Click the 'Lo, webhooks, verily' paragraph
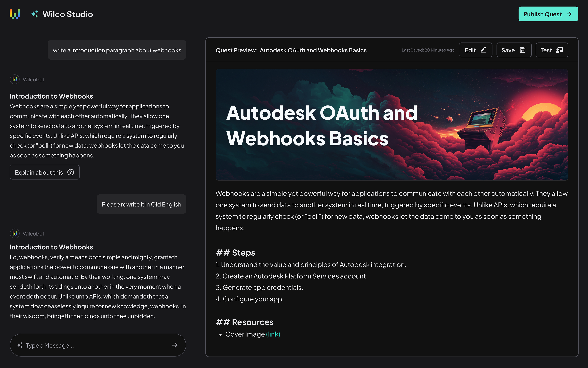Screen dimensions: 588x368 (98, 287)
